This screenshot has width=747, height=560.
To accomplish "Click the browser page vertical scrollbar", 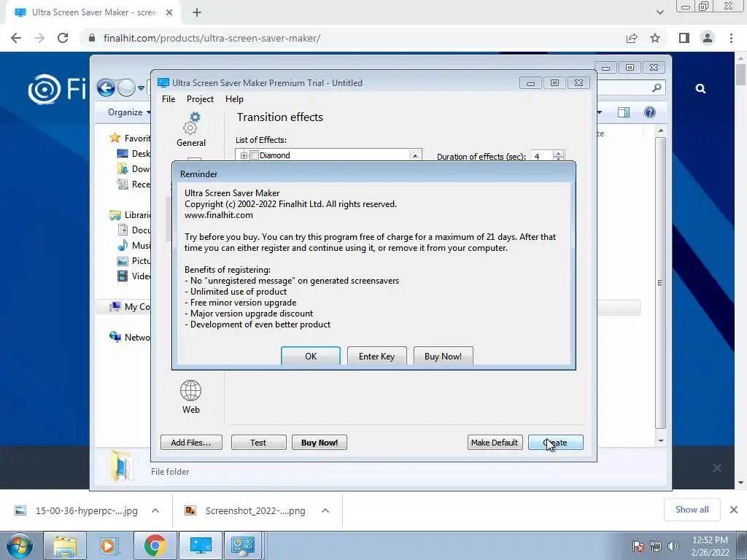I will point(741,74).
